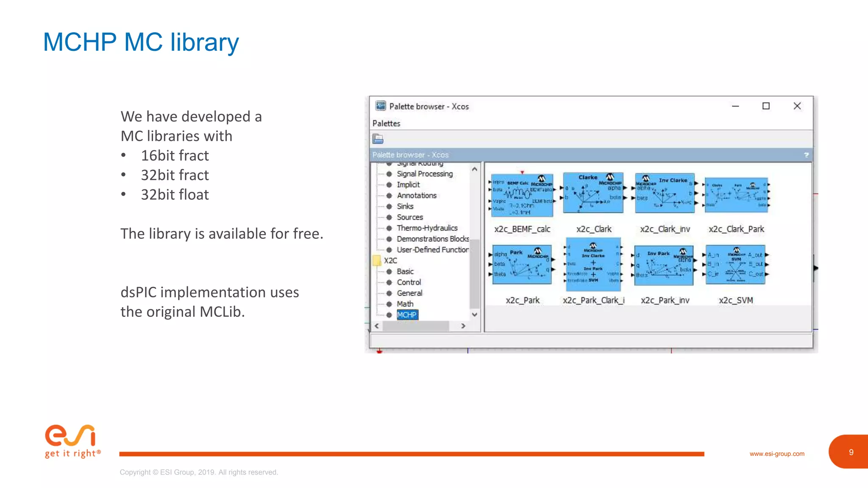Select the x2c_Park_Clark_i block icon
Image resolution: width=868 pixels, height=488 pixels.
tap(593, 264)
